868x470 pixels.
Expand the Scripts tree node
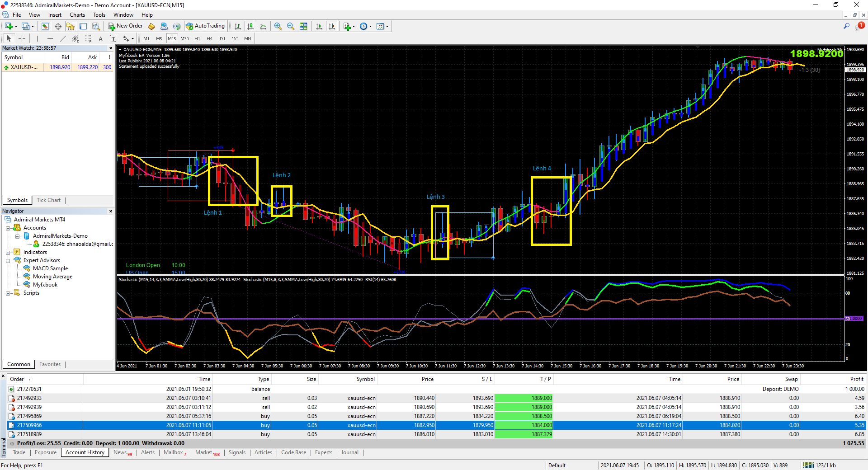click(x=8, y=293)
